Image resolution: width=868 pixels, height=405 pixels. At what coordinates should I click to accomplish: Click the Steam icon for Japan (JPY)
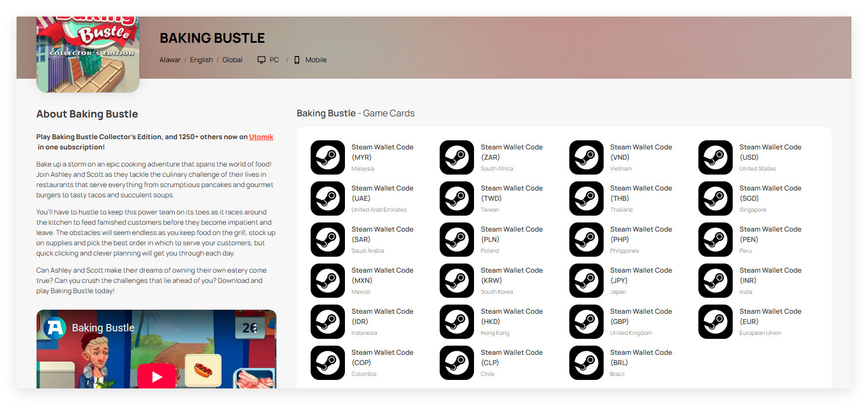coord(586,281)
